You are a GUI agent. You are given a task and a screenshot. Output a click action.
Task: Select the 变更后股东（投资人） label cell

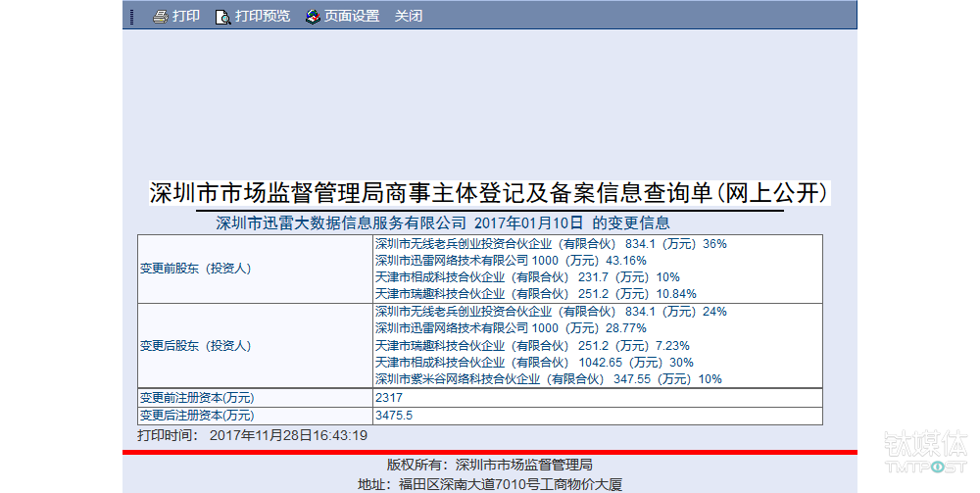[255, 346]
